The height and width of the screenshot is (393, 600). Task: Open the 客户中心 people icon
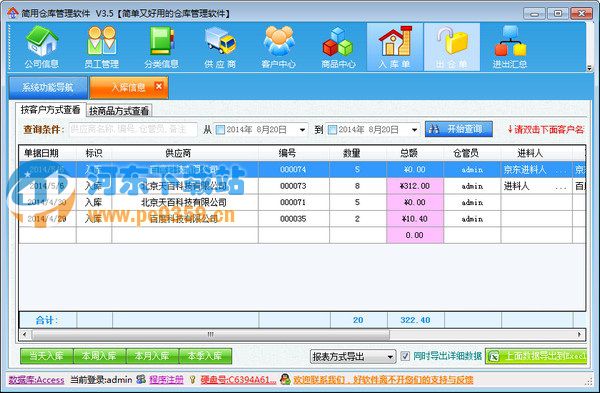tap(279, 47)
